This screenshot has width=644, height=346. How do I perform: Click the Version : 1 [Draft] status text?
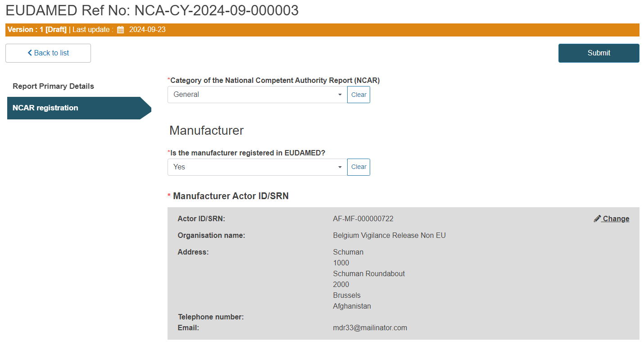(x=37, y=30)
